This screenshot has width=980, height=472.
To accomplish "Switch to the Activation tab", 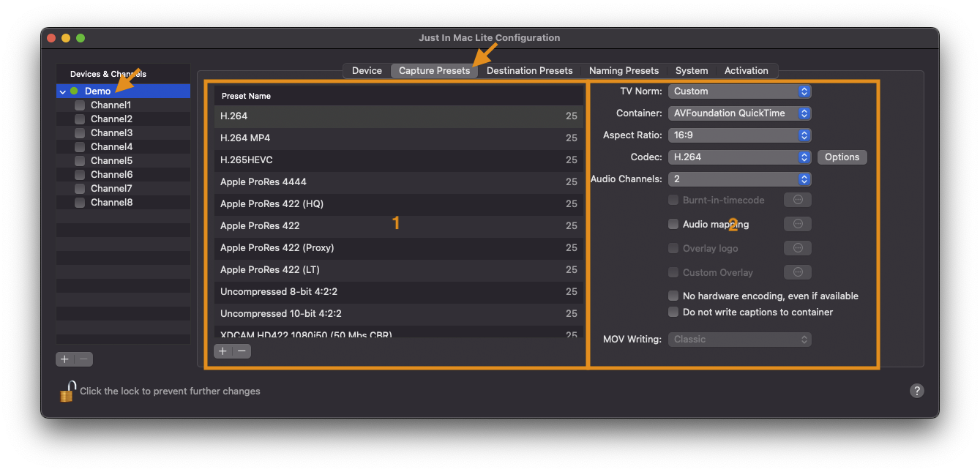I will 747,70.
